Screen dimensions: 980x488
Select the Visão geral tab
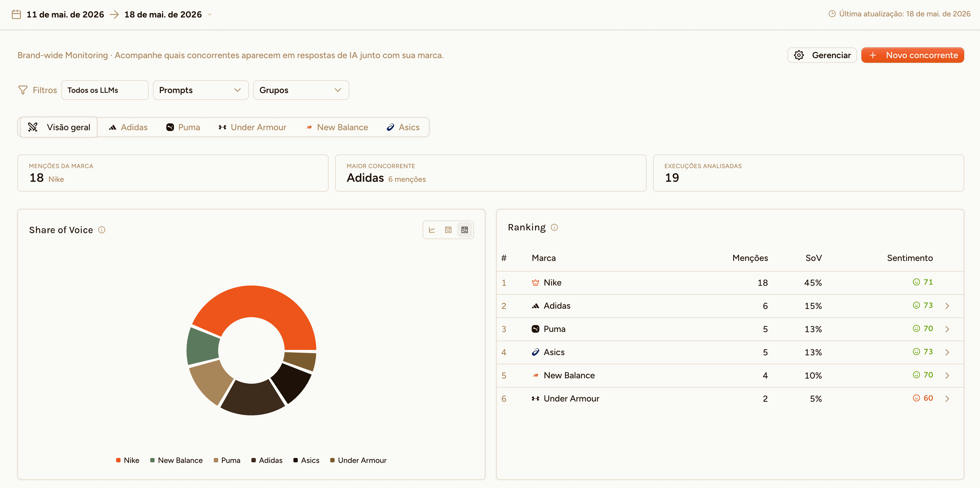pos(59,127)
